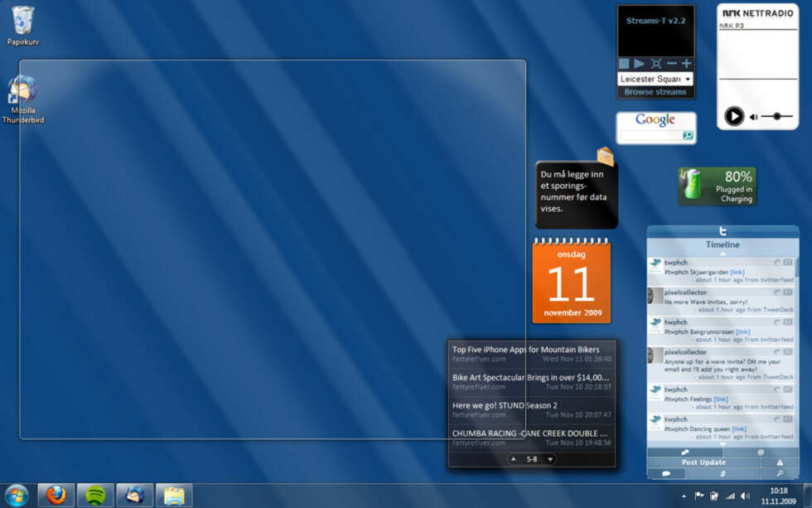Show previous headlines with the feed up arrow
The image size is (812, 508).
coord(513,459)
